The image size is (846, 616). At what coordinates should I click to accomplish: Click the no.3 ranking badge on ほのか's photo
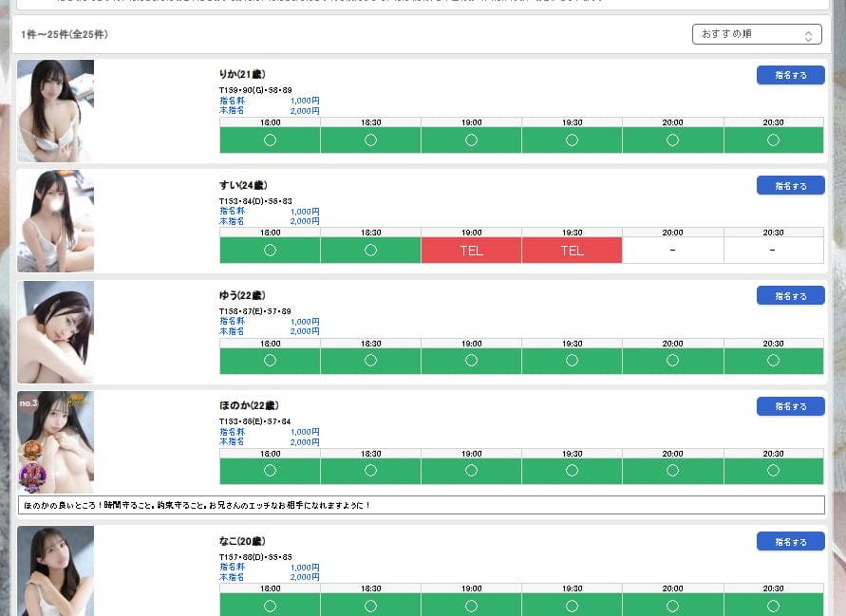(x=28, y=404)
